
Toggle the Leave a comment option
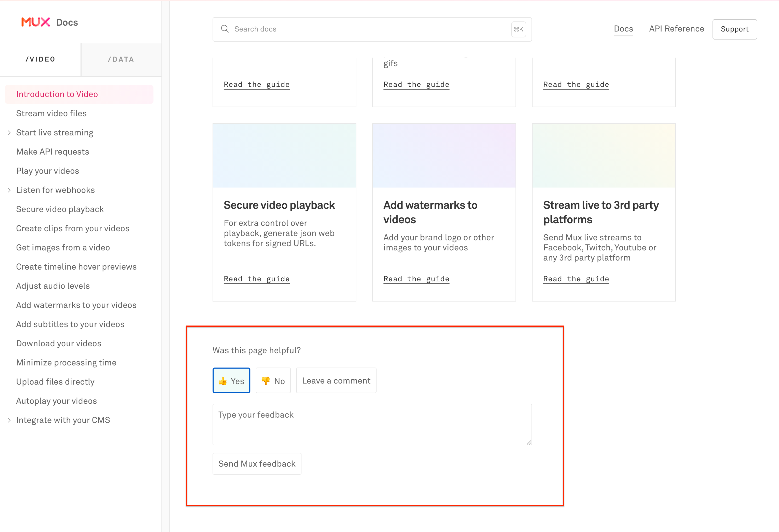pos(336,380)
